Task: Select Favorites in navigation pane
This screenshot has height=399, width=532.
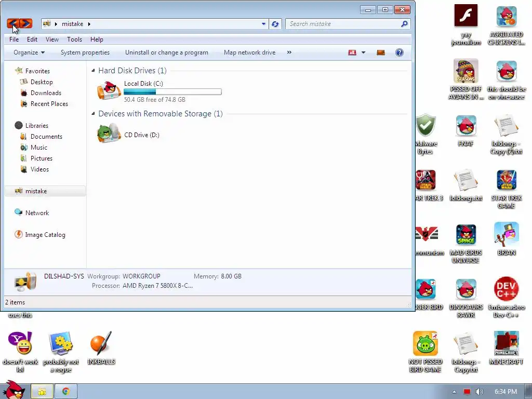Action: point(37,71)
